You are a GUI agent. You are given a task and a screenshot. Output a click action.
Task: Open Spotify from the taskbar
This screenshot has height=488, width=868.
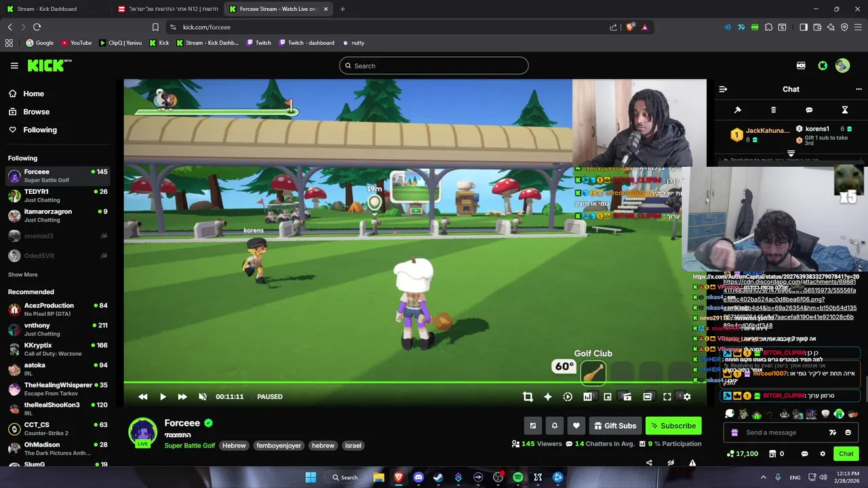tap(518, 477)
